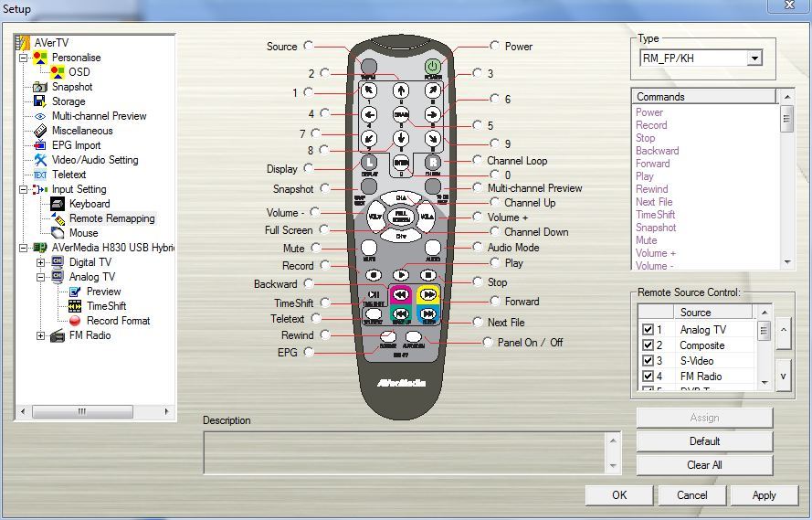The image size is (812, 520).
Task: Select the Mute radio button
Action: pyautogui.click(x=316, y=248)
